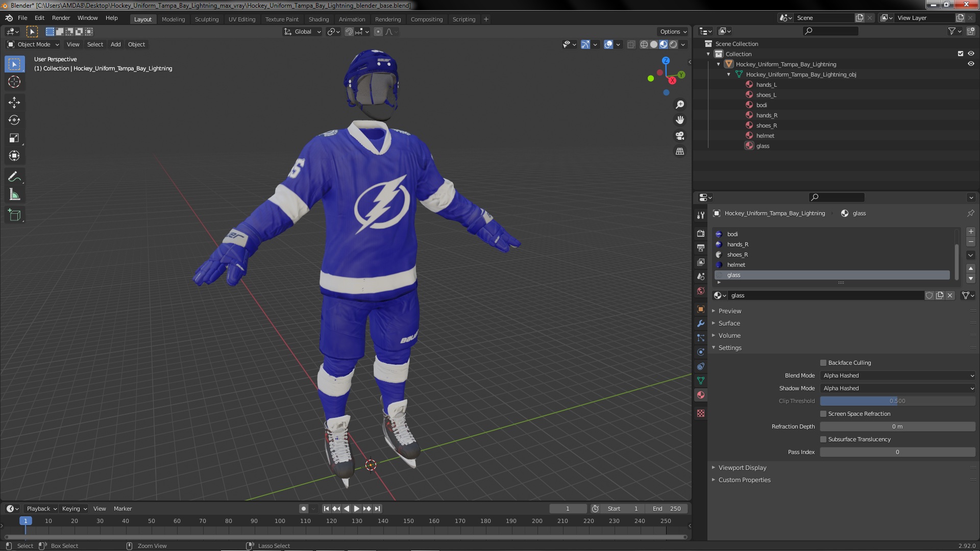Expand the Viewport Display panel
This screenshot has width=980, height=551.
[x=742, y=468]
